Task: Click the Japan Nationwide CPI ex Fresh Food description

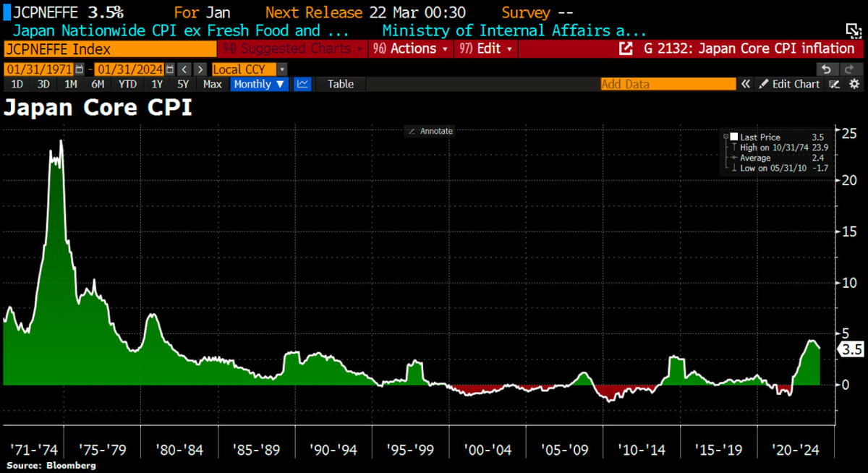Action: (182, 30)
